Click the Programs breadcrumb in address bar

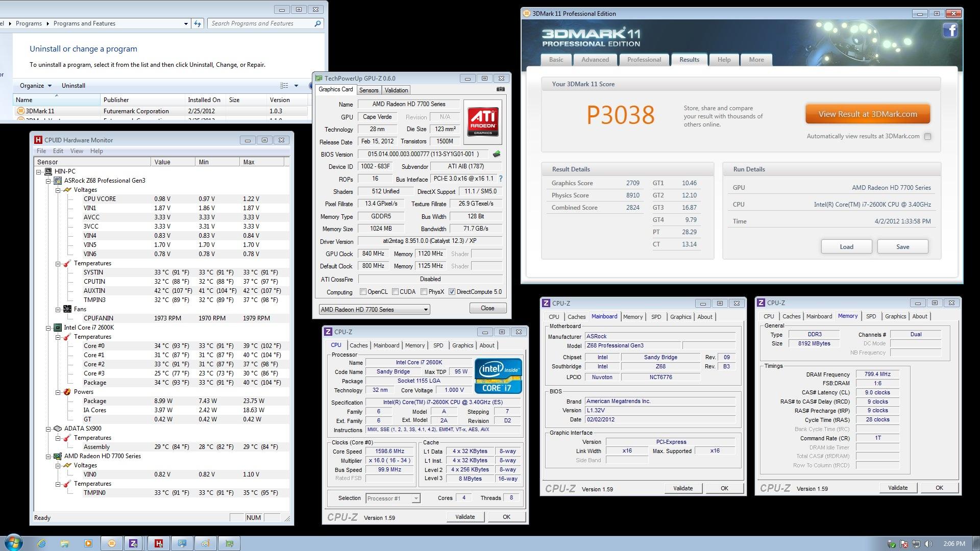click(x=29, y=23)
